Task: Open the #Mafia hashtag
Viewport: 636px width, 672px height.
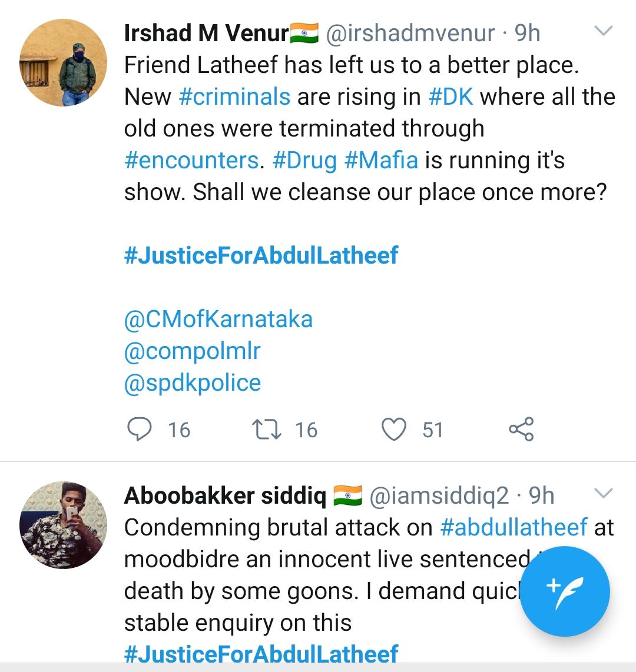Action: [x=381, y=160]
